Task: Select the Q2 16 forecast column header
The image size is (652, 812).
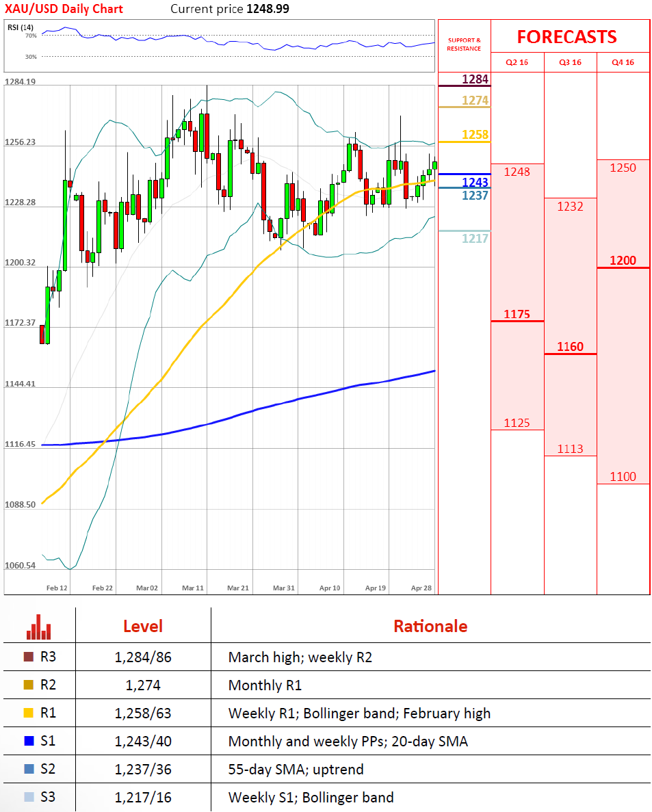Action: (x=517, y=62)
